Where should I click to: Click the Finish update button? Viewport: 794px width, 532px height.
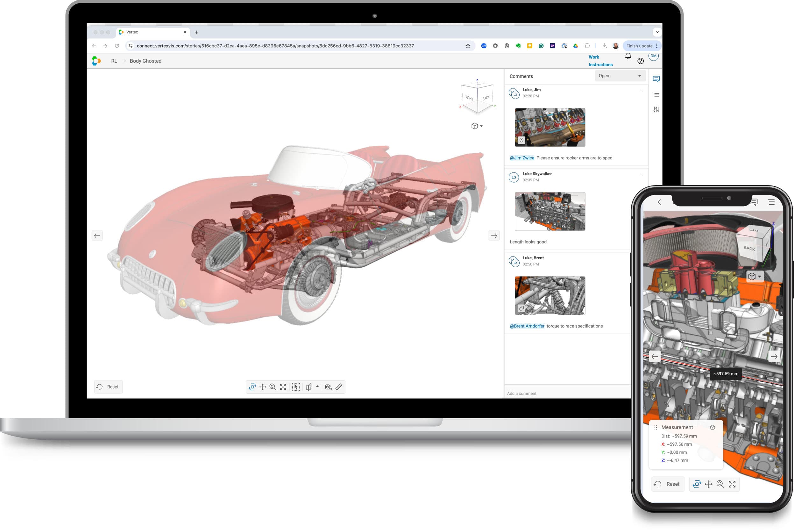640,45
